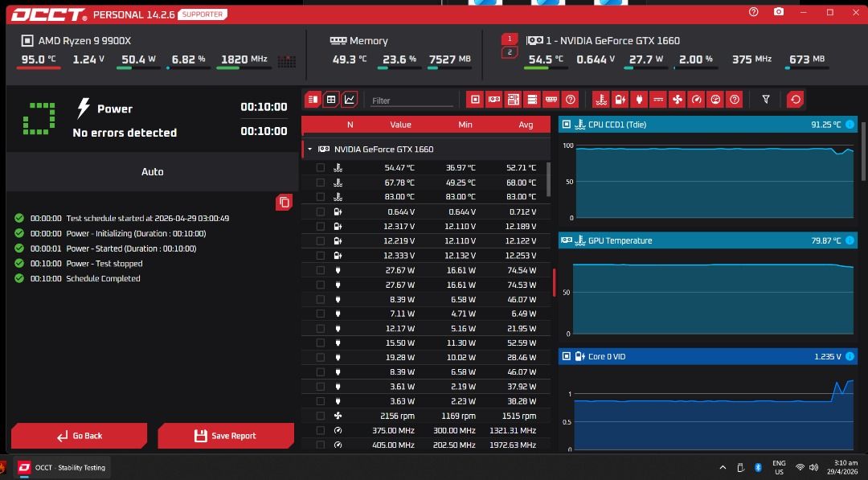Click the Filter text field
The height and width of the screenshot is (480, 868).
(x=411, y=101)
